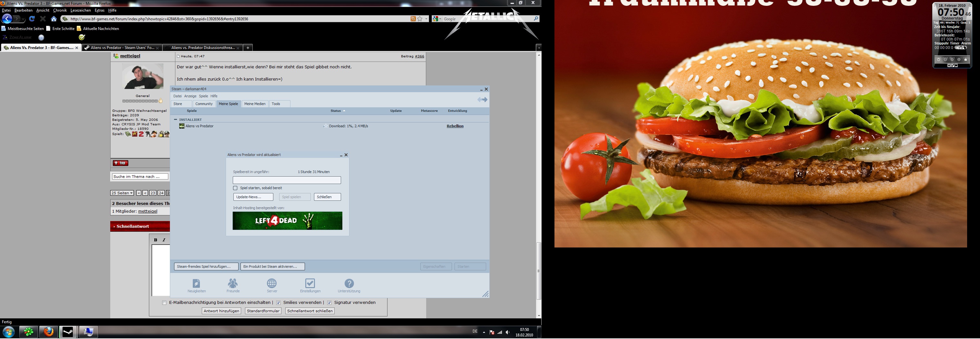Click the green checkmark ZoneAlarm status icon
The height and width of the screenshot is (339, 980).
(82, 37)
